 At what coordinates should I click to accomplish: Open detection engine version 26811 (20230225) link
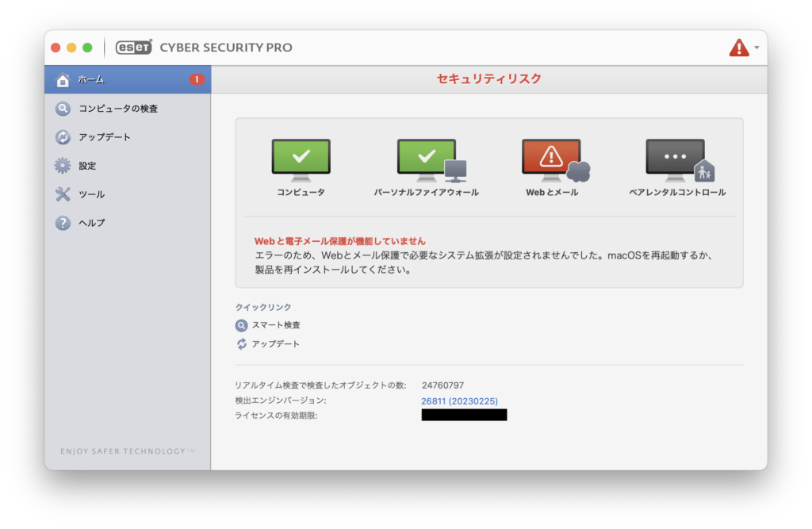tap(459, 401)
